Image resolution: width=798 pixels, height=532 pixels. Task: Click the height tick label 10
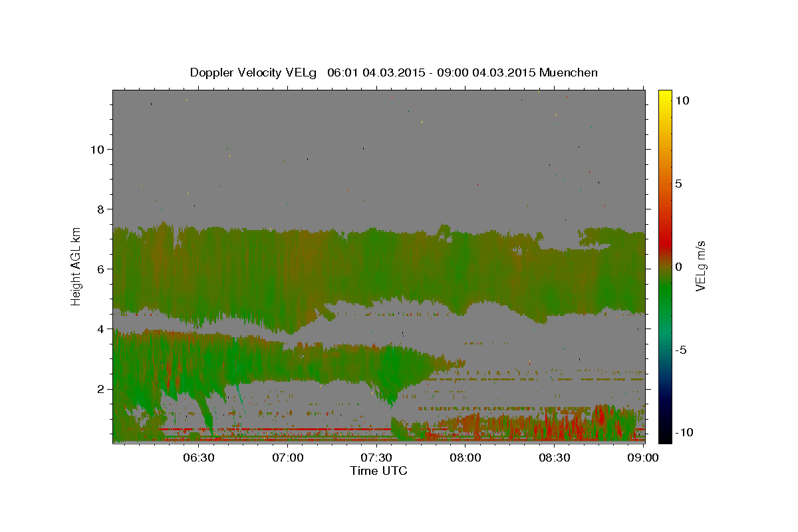(x=98, y=149)
